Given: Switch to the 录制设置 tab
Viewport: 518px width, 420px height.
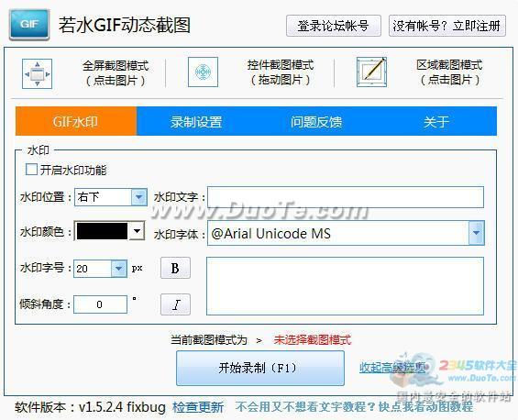Looking at the screenshot, I should click(196, 122).
